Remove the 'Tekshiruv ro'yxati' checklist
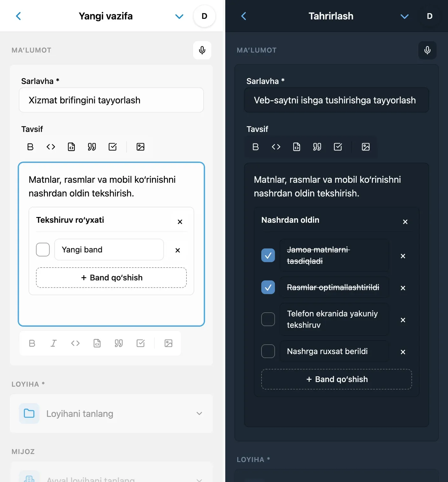 pos(180,222)
